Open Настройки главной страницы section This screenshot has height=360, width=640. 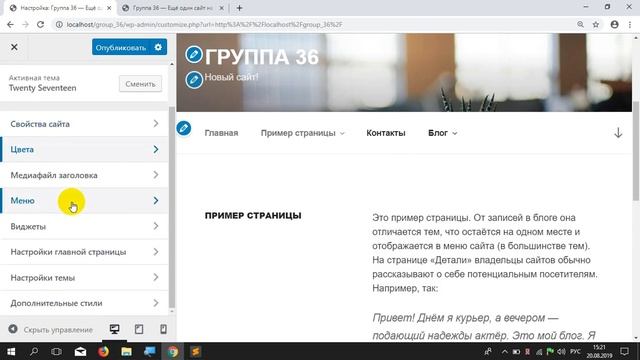(x=84, y=252)
